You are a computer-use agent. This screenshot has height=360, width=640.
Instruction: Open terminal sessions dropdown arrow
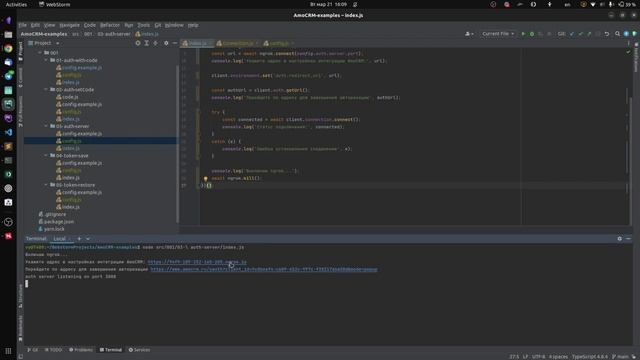88,239
